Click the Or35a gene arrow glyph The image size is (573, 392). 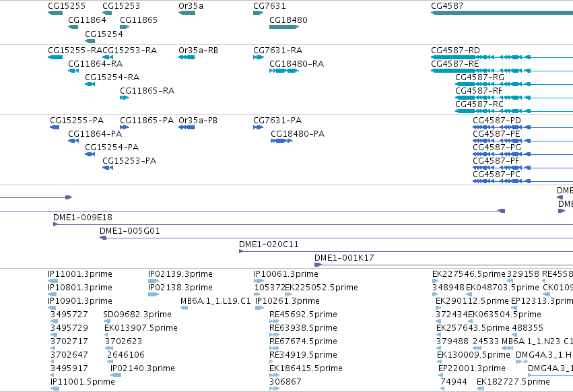tap(187, 13)
